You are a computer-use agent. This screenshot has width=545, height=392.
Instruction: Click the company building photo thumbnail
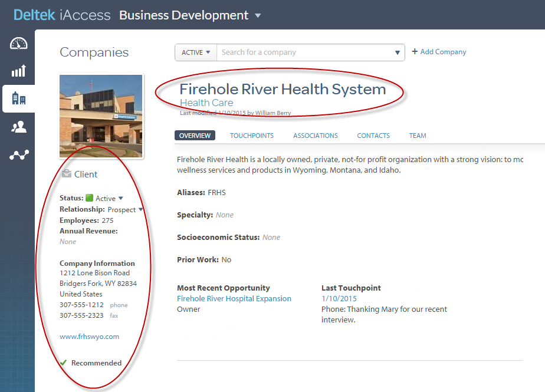tap(101, 116)
